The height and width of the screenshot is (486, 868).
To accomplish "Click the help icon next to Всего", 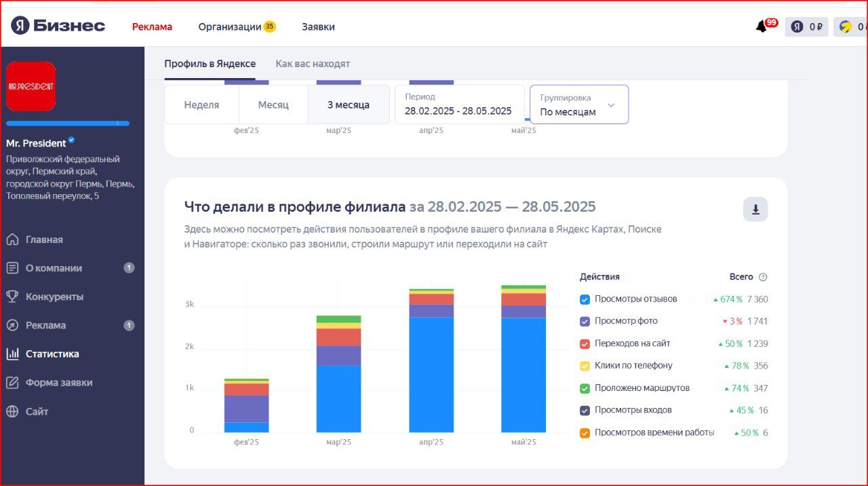I will point(763,277).
